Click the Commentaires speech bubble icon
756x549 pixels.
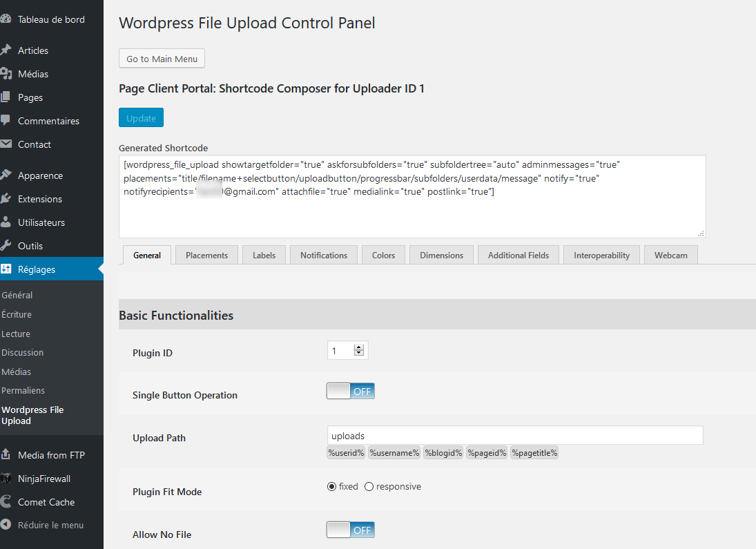point(6,121)
